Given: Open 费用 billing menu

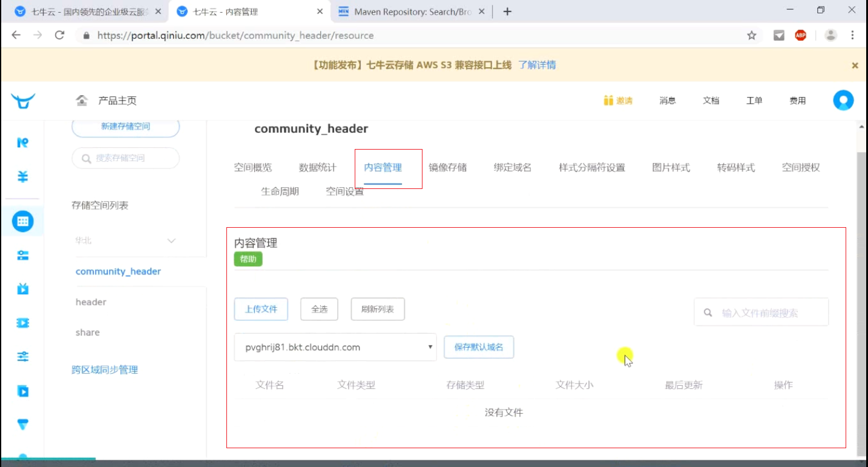Looking at the screenshot, I should 798,101.
